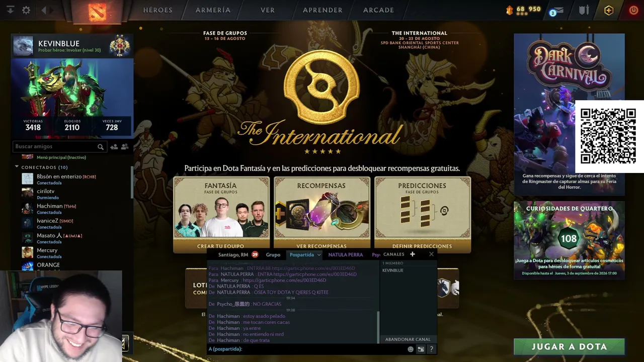Screen dimensions: 644x362
Task: Open the mail inbox with 3 notifications
Action: [556, 11]
